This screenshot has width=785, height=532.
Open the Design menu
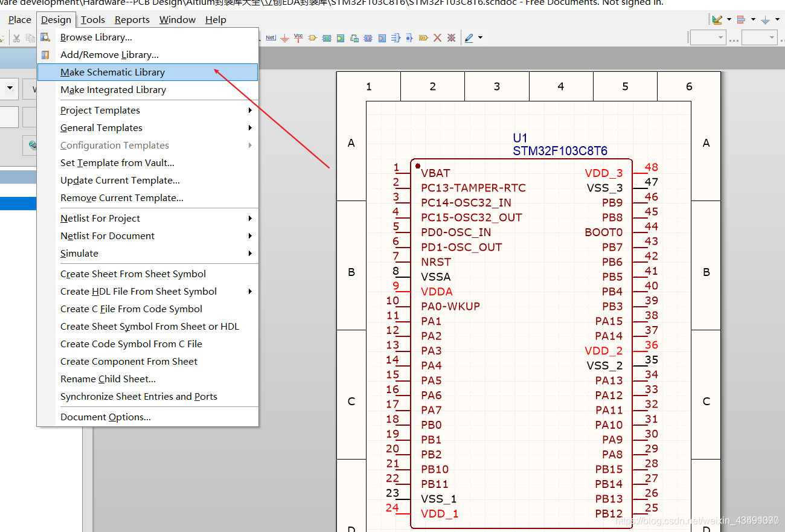pos(56,19)
